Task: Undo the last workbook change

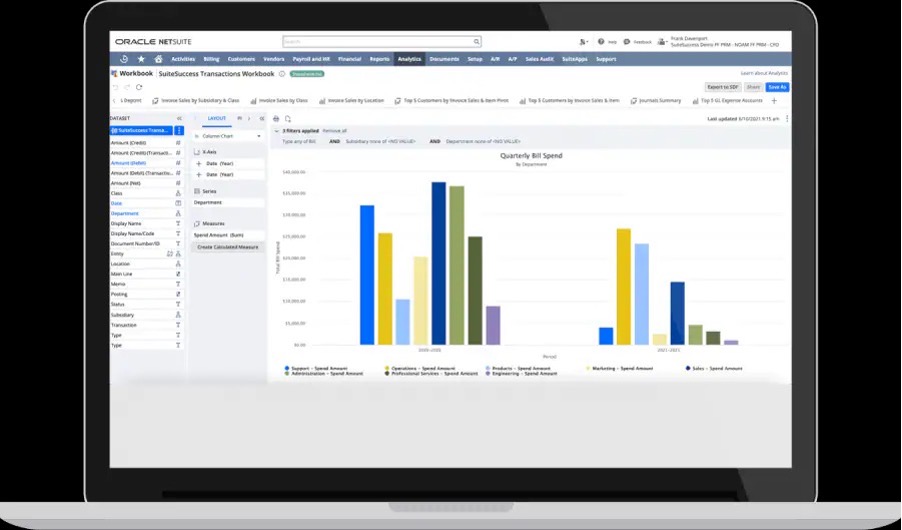Action: 115,87
